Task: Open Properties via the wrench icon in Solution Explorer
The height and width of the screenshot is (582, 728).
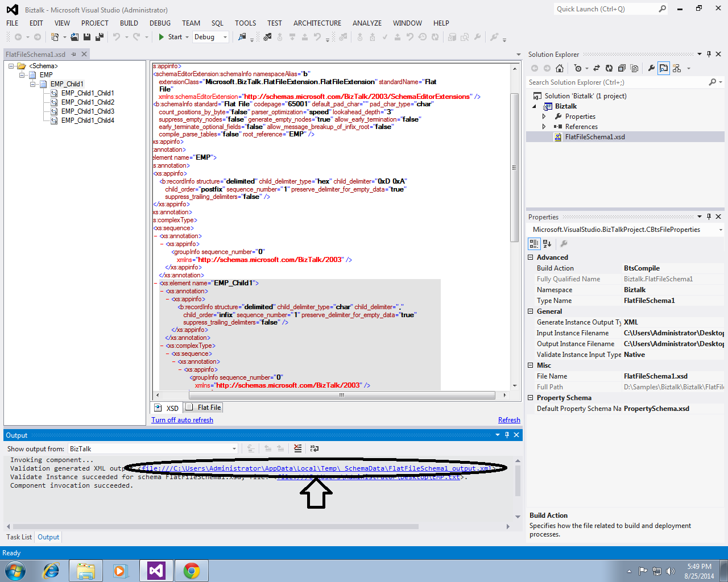Action: (651, 68)
